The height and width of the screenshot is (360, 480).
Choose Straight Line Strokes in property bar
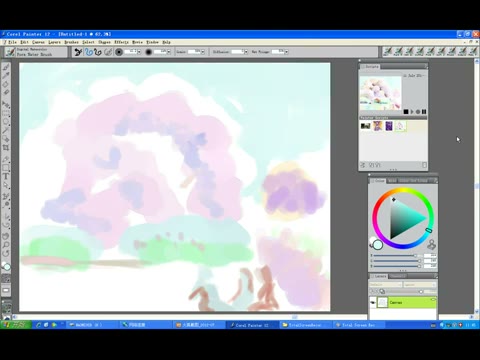97,52
